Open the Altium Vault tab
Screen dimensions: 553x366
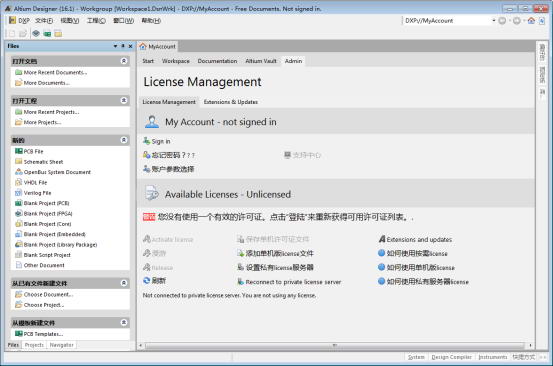pos(261,61)
